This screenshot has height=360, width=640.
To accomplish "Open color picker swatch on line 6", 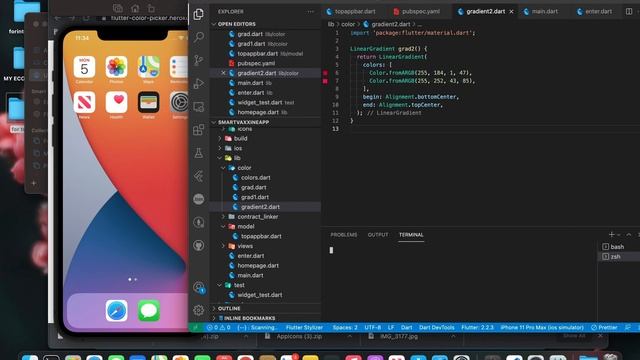I will pos(325,73).
